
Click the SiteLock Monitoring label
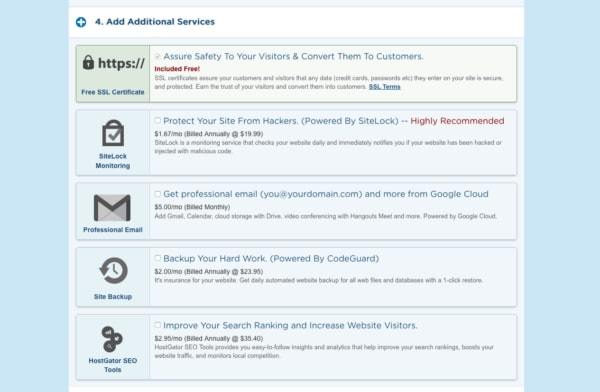click(x=113, y=161)
